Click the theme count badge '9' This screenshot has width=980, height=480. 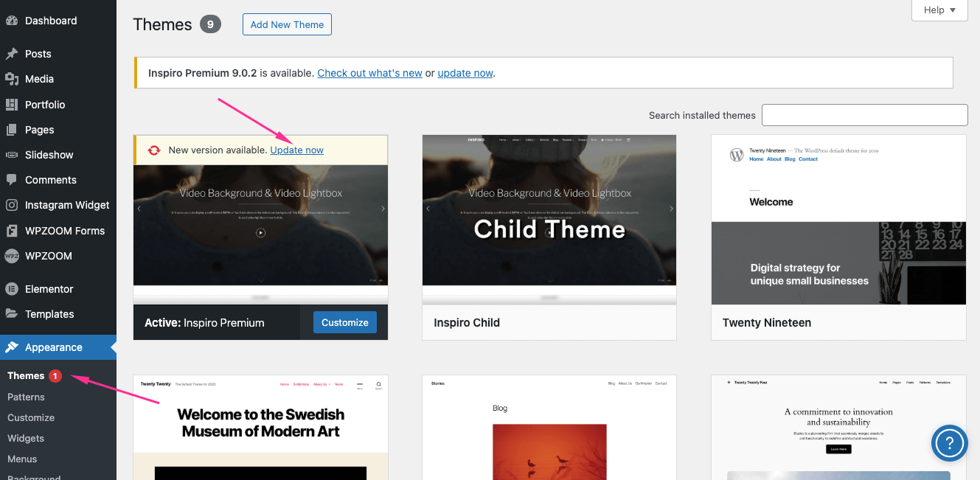pyautogui.click(x=210, y=24)
